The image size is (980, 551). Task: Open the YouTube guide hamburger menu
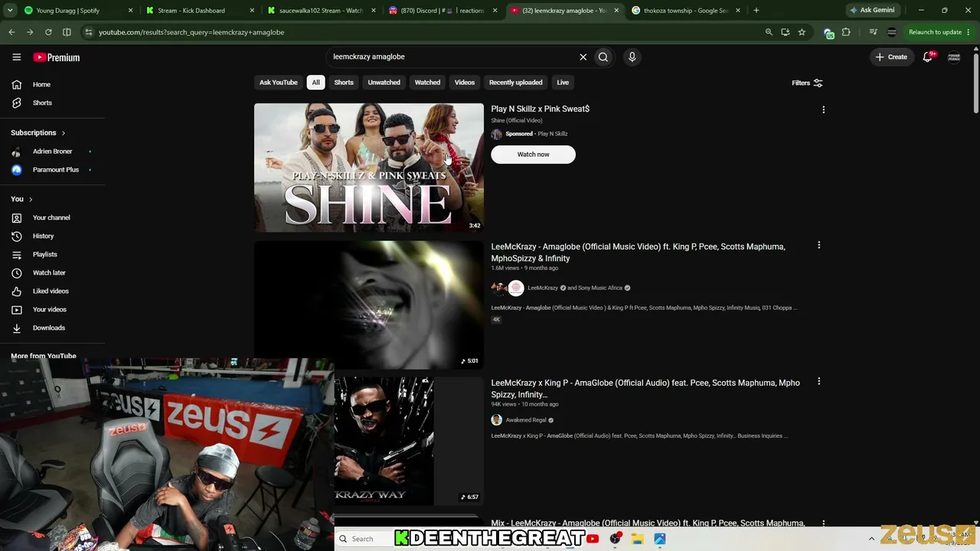point(16,57)
